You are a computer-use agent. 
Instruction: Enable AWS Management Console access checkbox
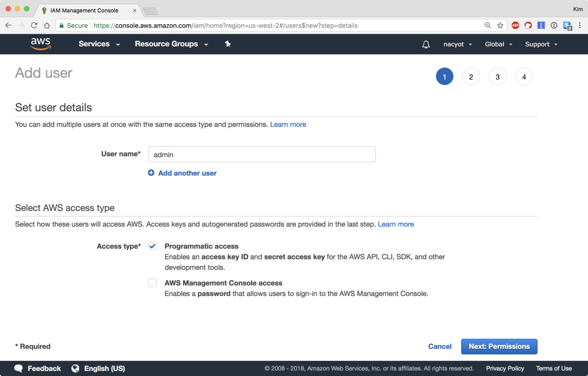pos(152,283)
